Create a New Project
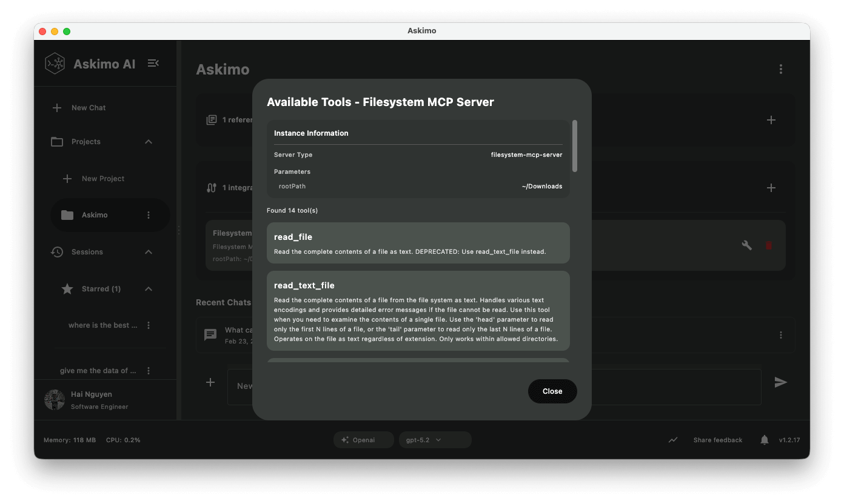844x504 pixels. [x=103, y=179]
